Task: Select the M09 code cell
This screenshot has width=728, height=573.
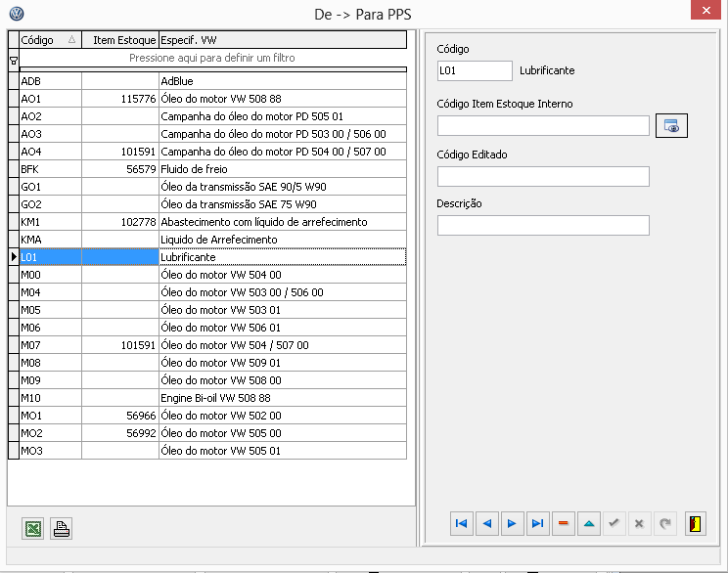Action: [50, 380]
